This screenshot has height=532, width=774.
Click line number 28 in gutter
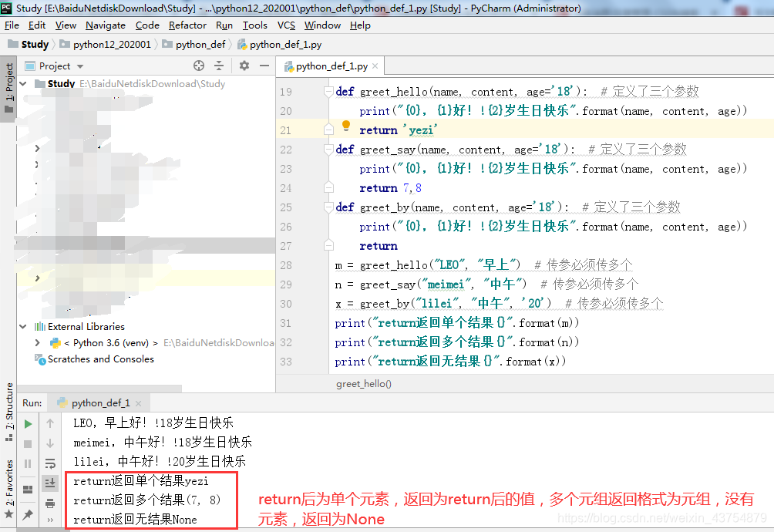(286, 265)
